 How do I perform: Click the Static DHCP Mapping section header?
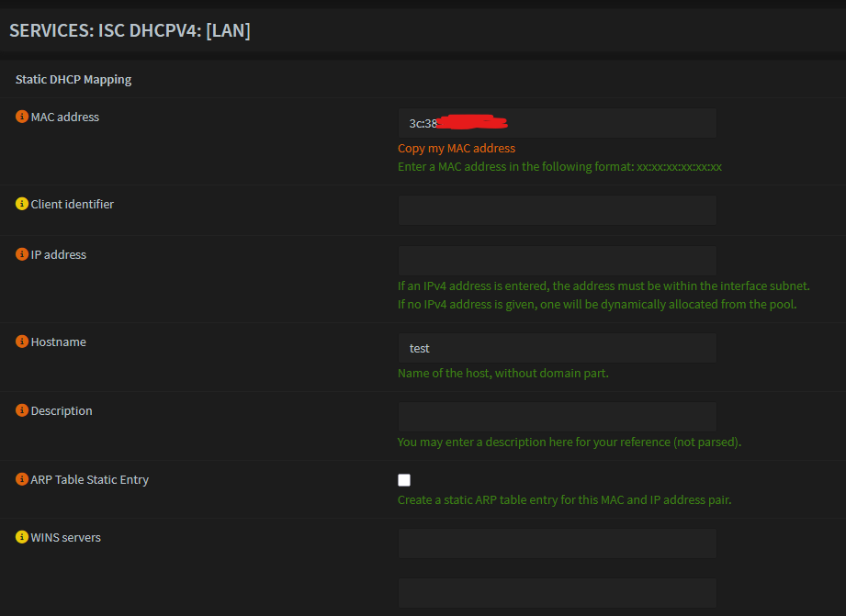tap(73, 79)
